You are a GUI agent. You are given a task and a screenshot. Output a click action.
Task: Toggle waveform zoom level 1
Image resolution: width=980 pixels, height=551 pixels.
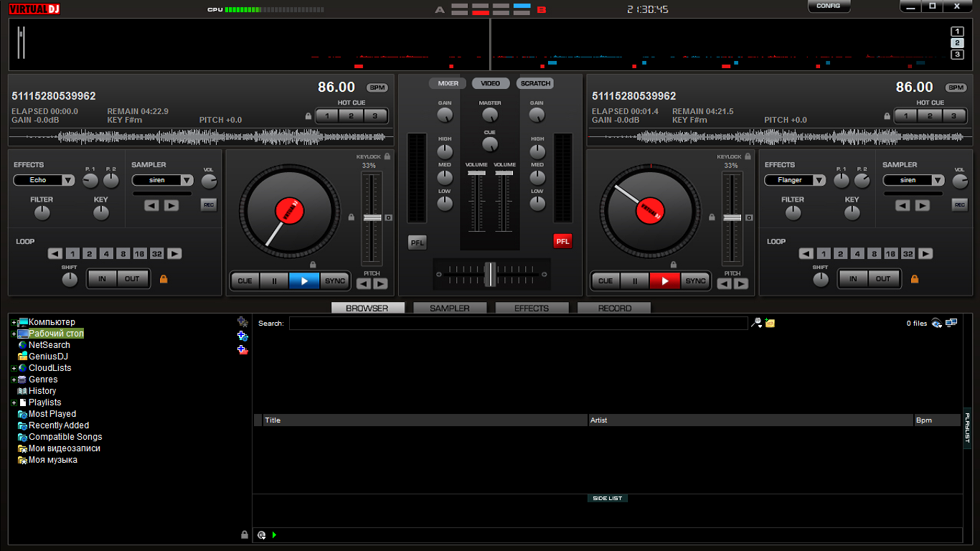(957, 31)
